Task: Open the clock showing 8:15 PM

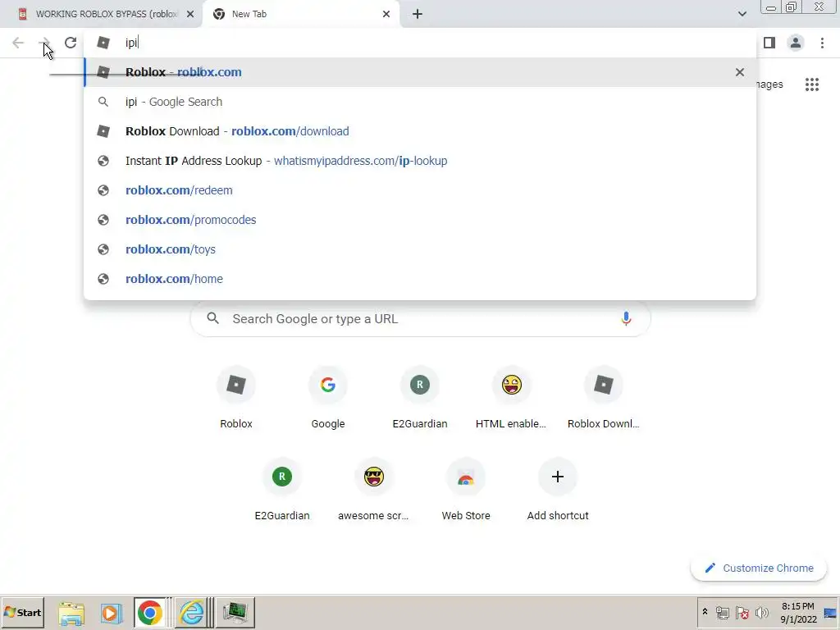Action: pos(798,612)
